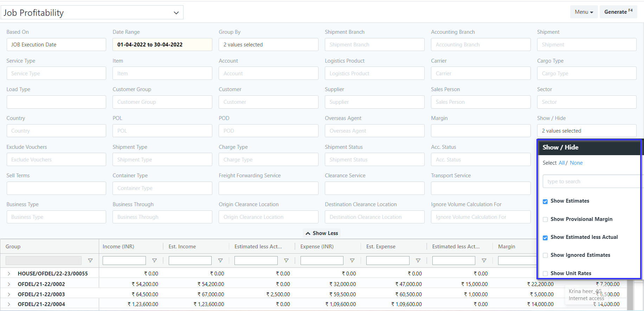Click the Shipment filter field
The image size is (644, 311).
[x=587, y=45]
